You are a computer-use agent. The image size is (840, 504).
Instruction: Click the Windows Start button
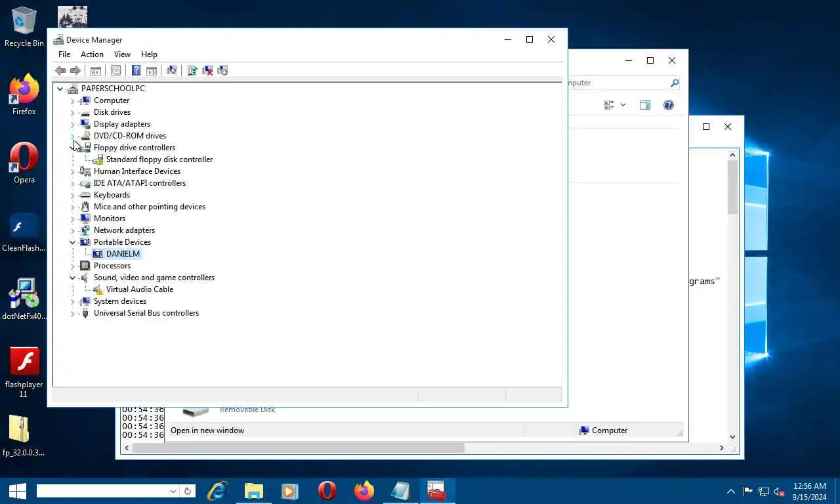coord(17,491)
